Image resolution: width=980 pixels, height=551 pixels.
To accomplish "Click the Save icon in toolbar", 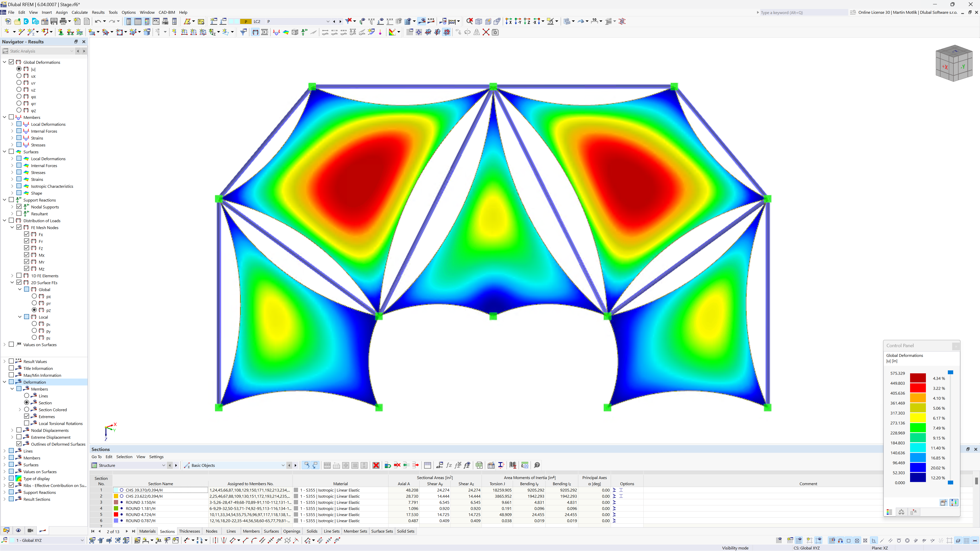I will tap(54, 21).
